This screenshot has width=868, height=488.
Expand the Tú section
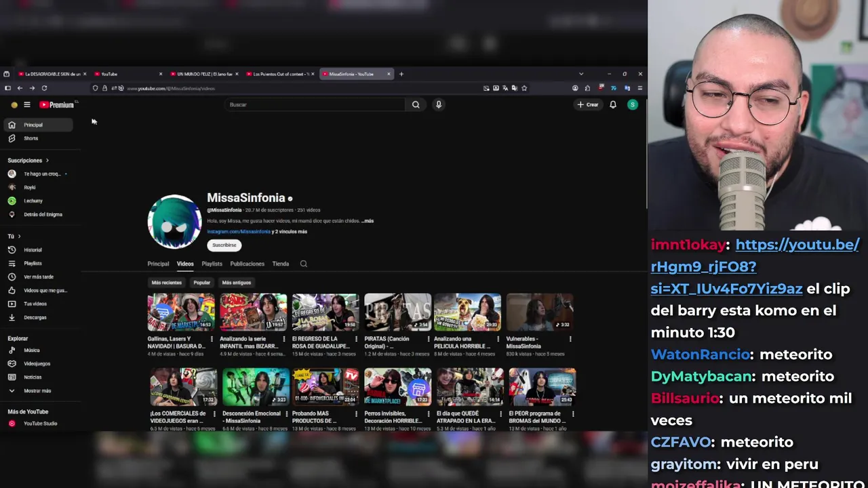point(14,237)
